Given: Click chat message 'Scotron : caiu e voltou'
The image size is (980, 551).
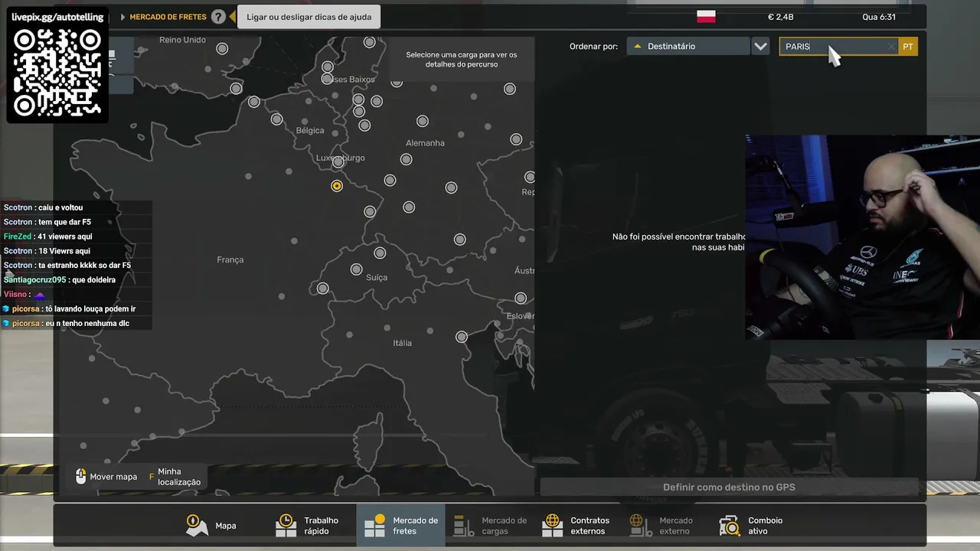Looking at the screenshot, I should (43, 207).
